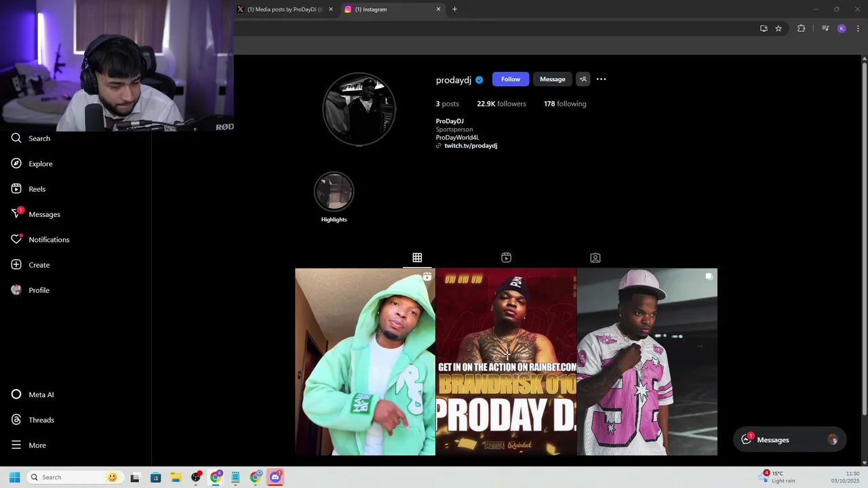Bookmark this page with star icon

pyautogui.click(x=778, y=28)
